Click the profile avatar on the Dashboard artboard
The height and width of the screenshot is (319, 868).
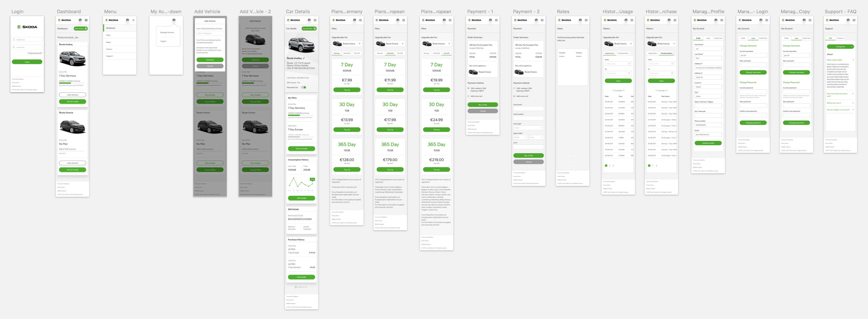pyautogui.click(x=80, y=20)
